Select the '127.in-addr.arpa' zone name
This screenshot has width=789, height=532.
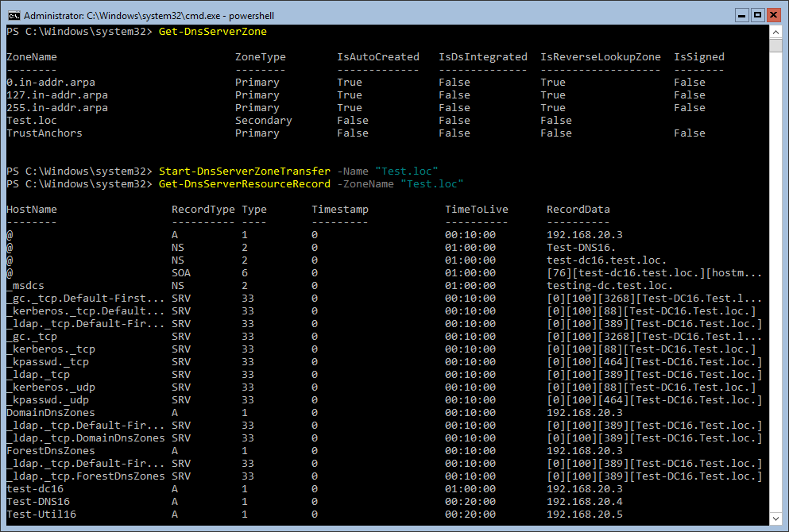pos(57,95)
